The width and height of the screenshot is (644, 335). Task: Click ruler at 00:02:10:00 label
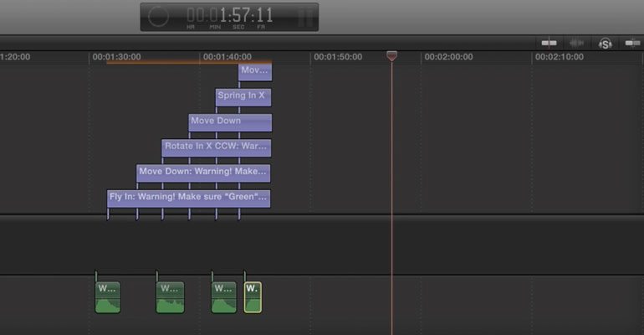(560, 57)
